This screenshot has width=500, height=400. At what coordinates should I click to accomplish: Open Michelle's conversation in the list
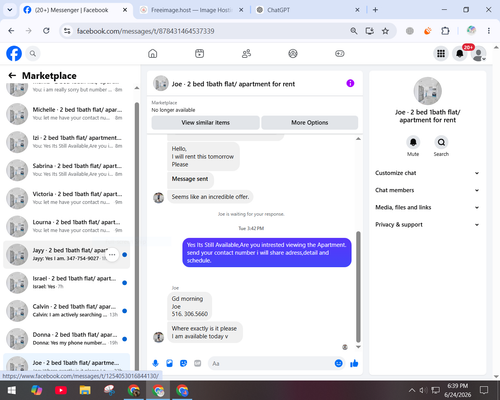tap(67, 114)
